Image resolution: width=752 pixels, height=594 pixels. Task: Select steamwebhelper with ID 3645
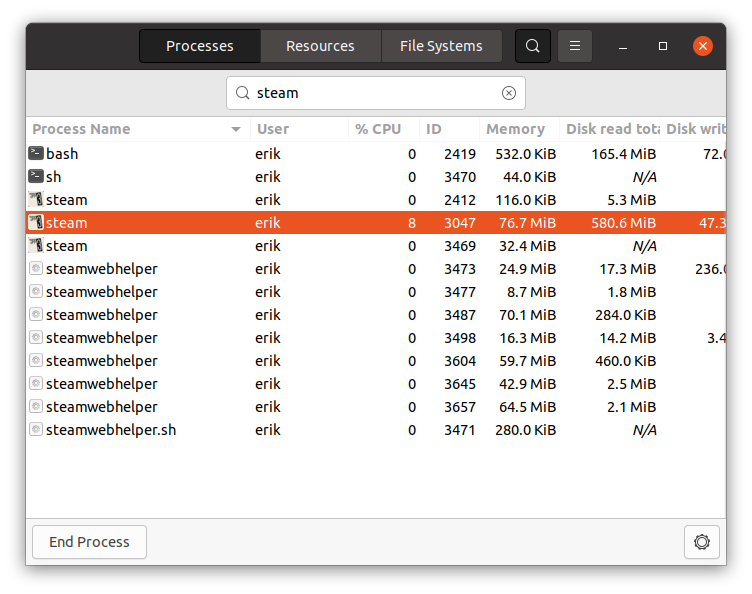102,384
